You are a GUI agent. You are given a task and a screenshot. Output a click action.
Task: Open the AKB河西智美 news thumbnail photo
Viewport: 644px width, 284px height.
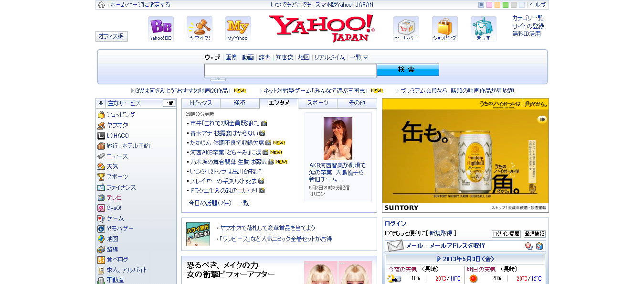(338, 139)
